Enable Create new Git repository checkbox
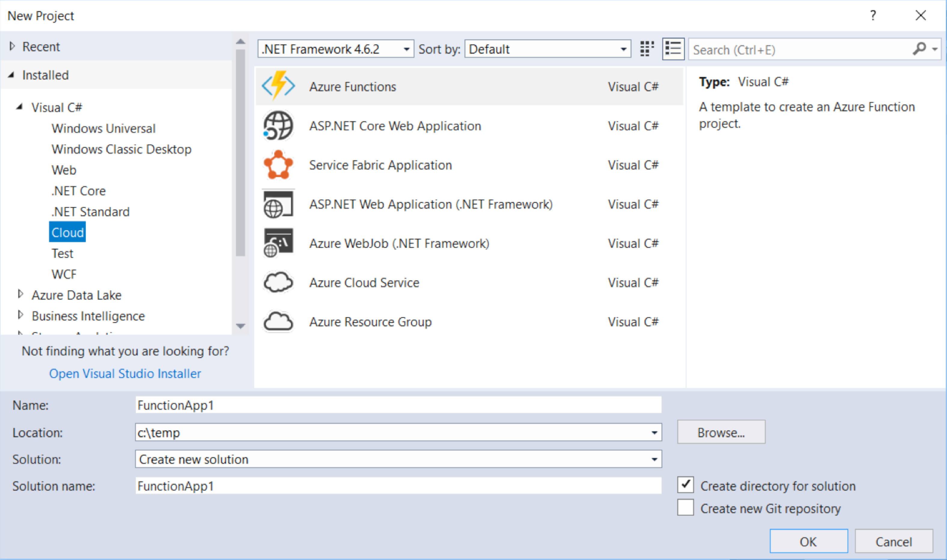The height and width of the screenshot is (560, 947). click(685, 507)
